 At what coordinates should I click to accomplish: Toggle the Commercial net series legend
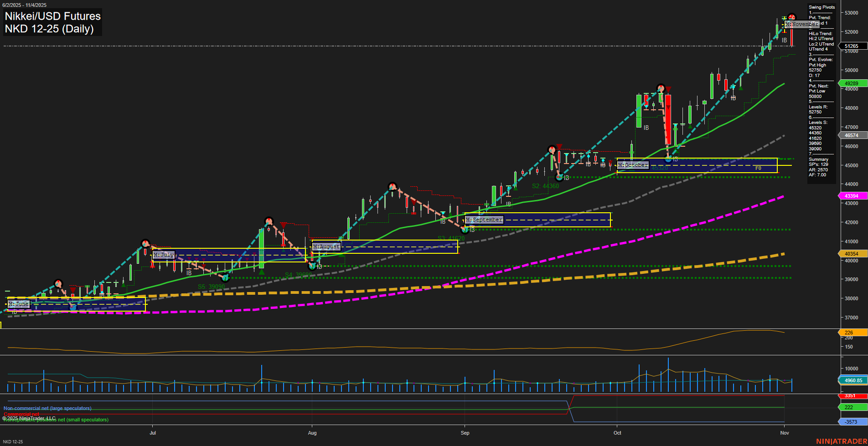pos(21,414)
